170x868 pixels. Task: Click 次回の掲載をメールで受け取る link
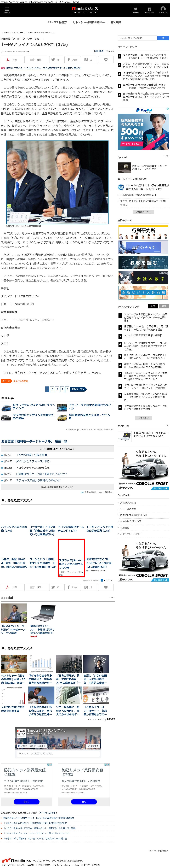pyautogui.click(x=99, y=492)
